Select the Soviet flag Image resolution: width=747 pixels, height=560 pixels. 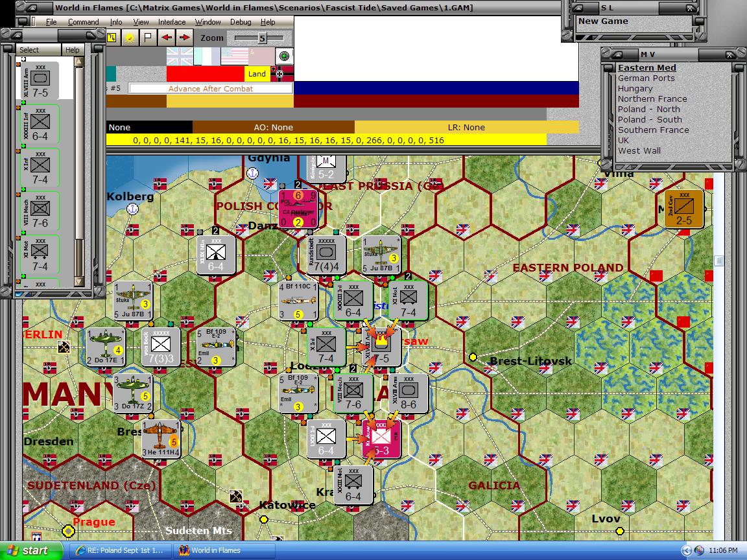click(261, 56)
